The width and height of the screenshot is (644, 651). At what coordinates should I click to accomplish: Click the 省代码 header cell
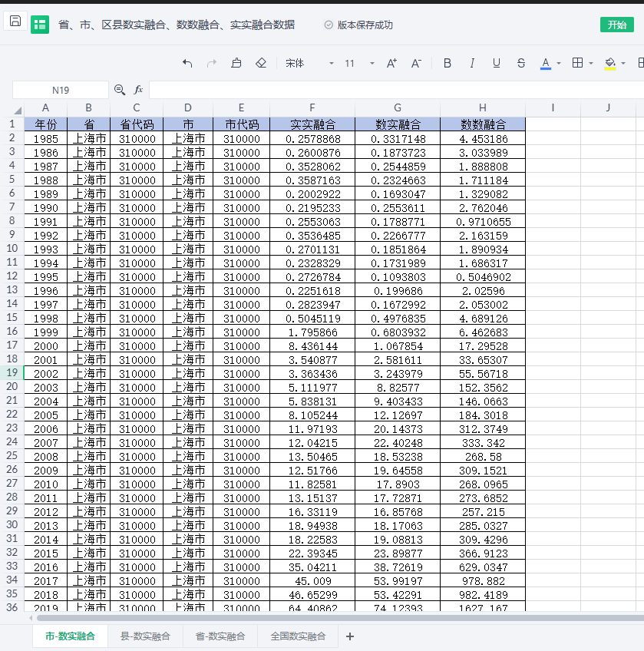(137, 124)
